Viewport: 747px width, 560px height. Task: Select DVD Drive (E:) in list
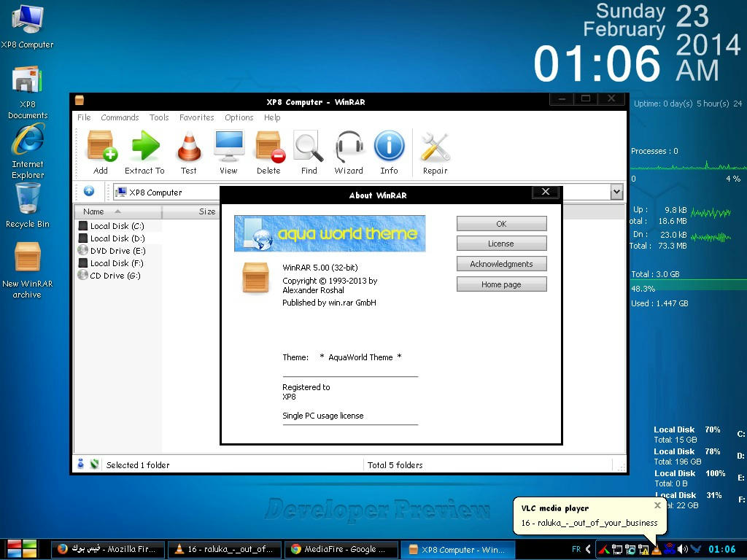[112, 251]
